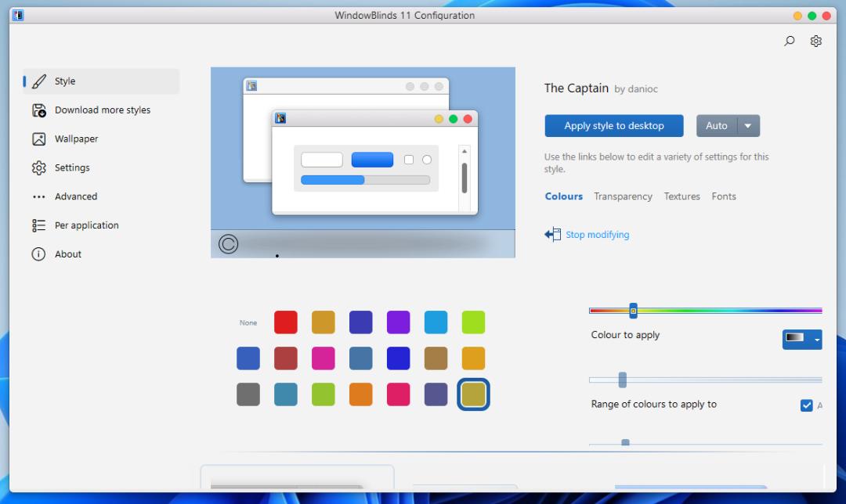
Task: Switch to the Textures tab
Action: tap(681, 196)
